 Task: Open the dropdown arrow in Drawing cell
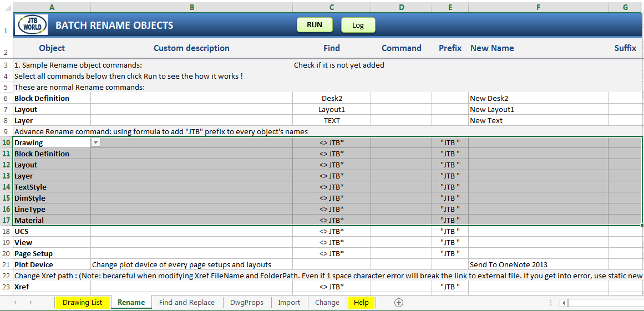tap(96, 142)
